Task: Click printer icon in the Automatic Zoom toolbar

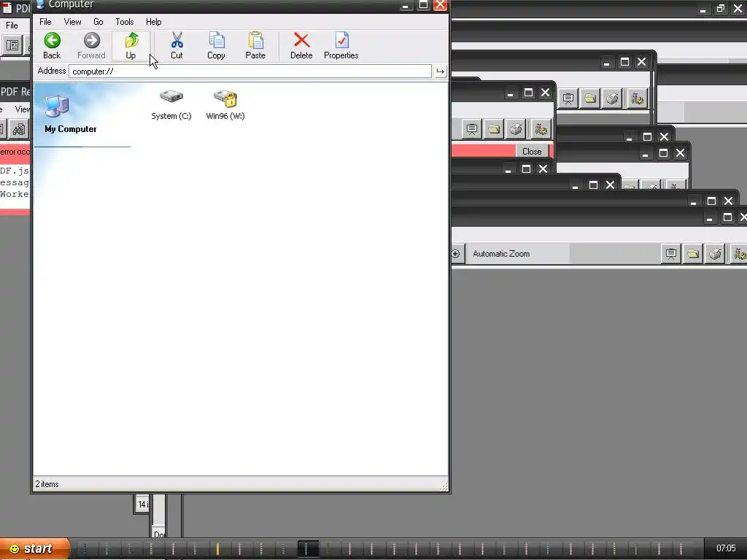Action: (x=715, y=254)
